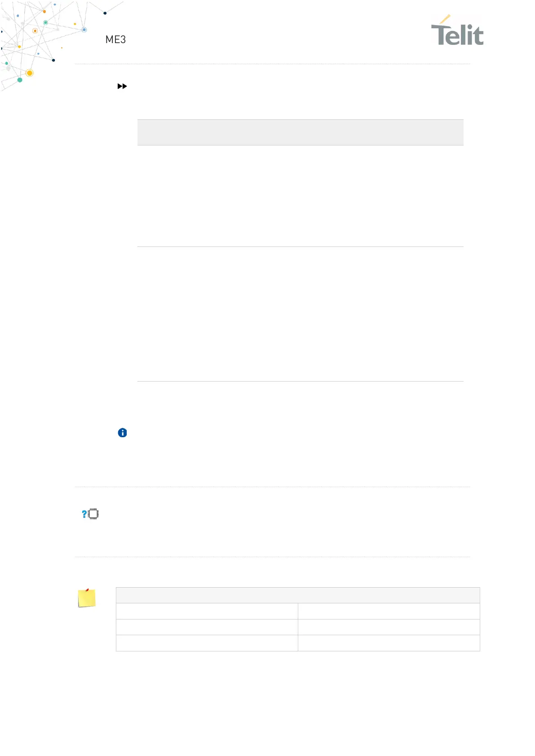Click the processor chip icon

click(x=93, y=514)
